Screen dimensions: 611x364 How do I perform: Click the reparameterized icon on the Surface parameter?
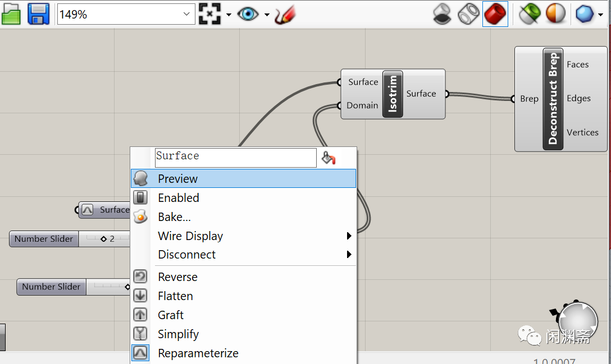(x=87, y=210)
